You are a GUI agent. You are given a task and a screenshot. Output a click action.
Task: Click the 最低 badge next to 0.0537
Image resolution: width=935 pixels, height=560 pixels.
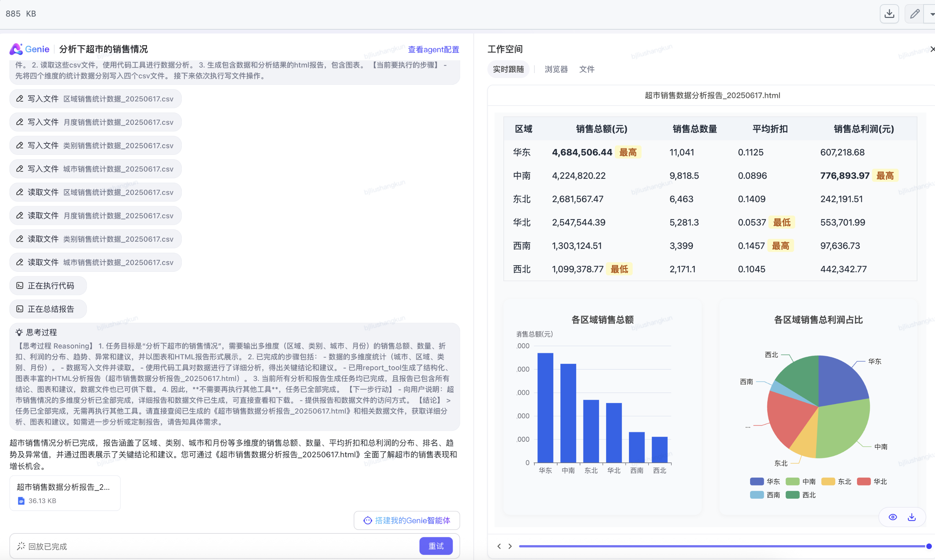[781, 222]
